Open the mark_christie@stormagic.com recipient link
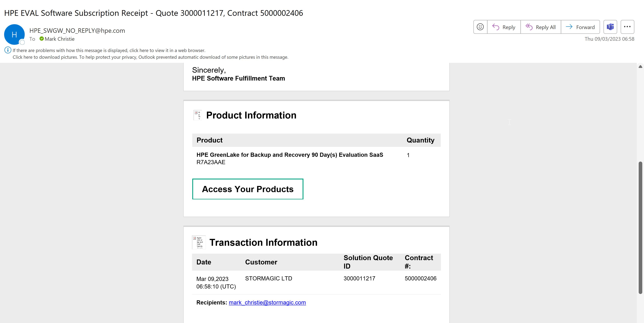Screen dimensions: 644x323 tap(267, 303)
